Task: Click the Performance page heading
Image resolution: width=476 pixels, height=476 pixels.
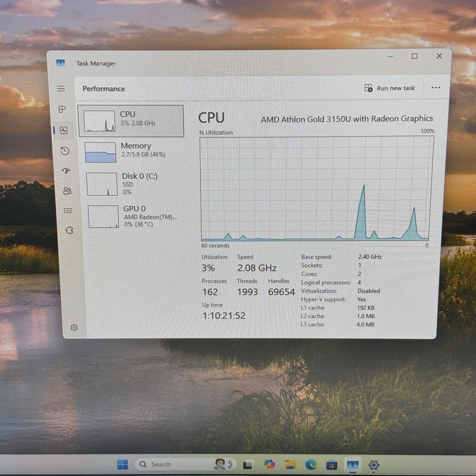Action: pos(104,89)
